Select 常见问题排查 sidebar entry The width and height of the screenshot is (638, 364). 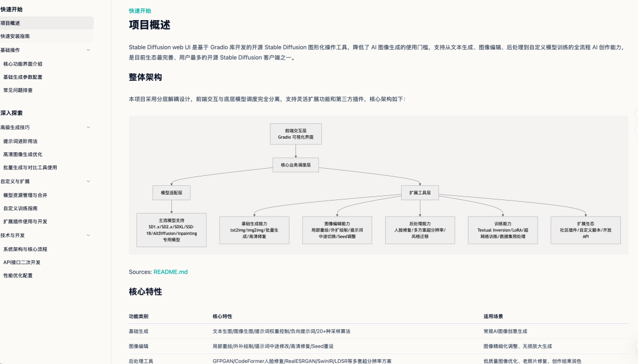tap(18, 90)
